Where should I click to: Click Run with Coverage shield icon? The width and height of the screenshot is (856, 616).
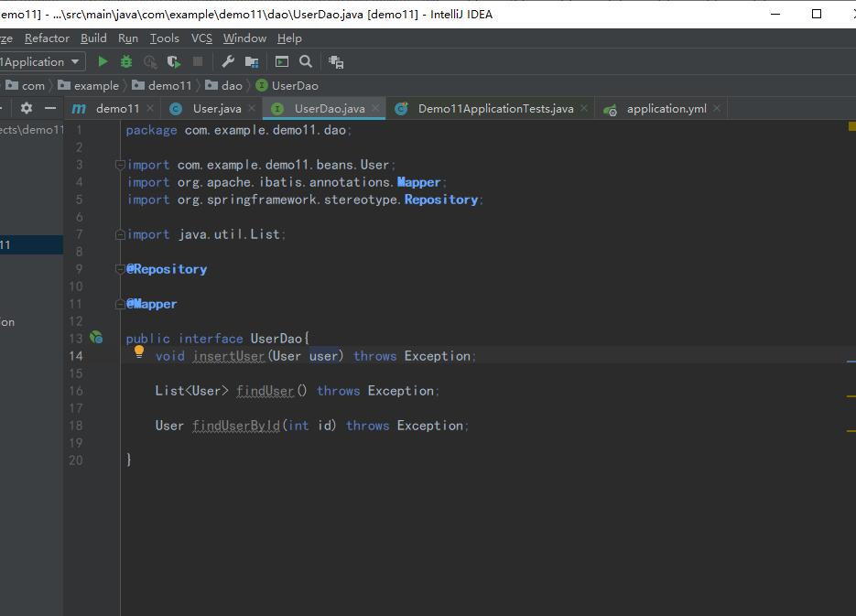(x=174, y=62)
